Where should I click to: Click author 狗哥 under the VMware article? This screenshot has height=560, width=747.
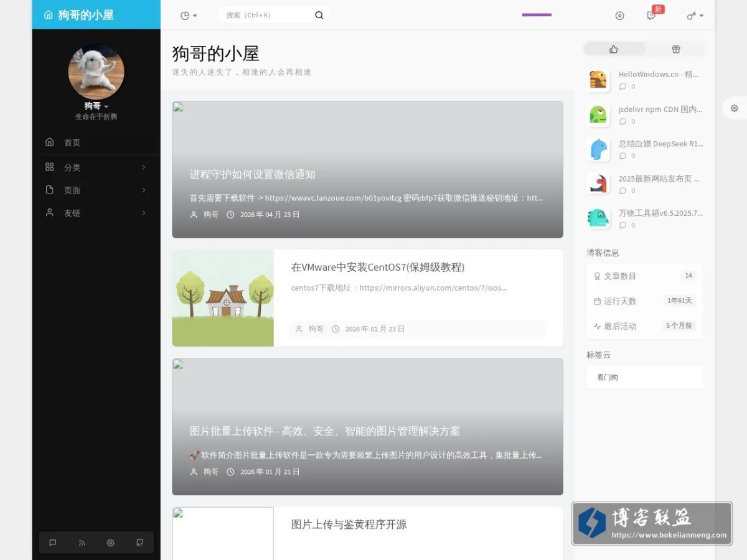[316, 329]
